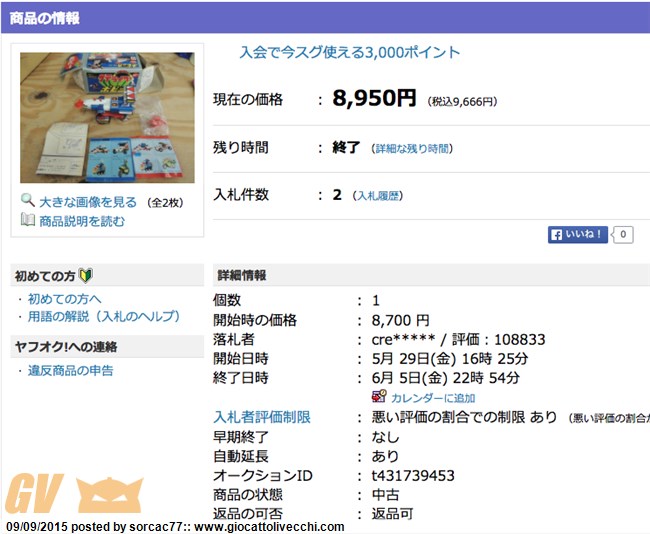The image size is (650, 534).
Task: Click the like count bubble showing 0
Action: click(623, 235)
